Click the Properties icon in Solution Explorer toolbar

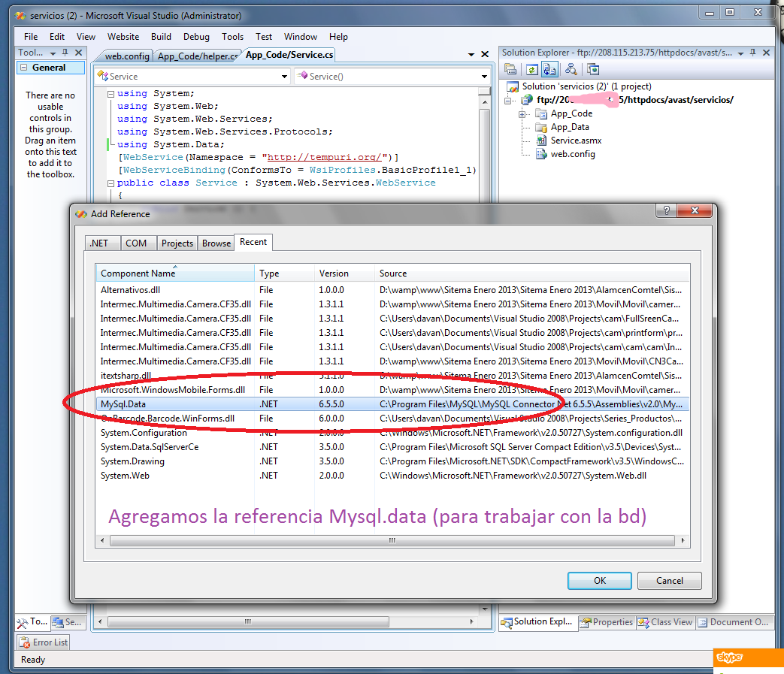[x=510, y=68]
